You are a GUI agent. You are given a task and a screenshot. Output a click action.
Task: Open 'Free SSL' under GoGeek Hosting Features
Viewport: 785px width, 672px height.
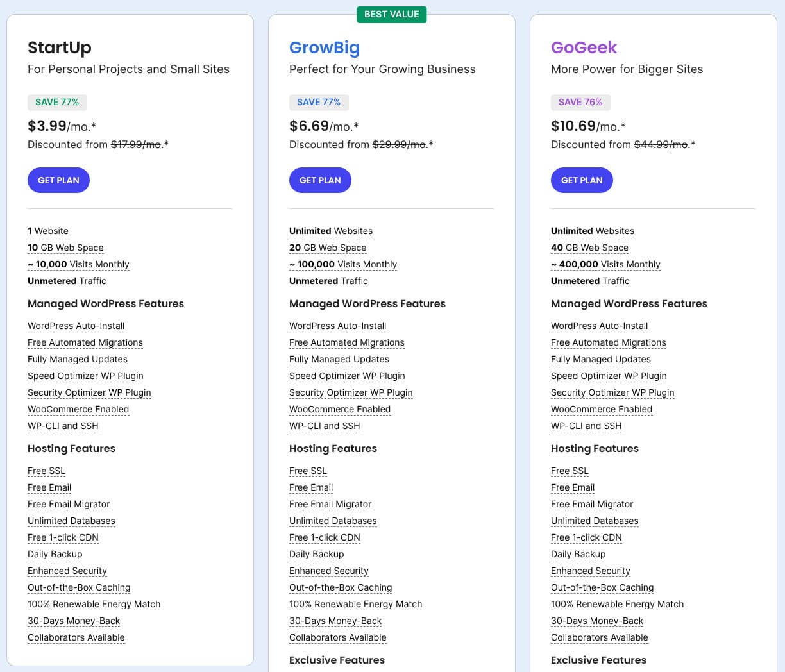(570, 471)
